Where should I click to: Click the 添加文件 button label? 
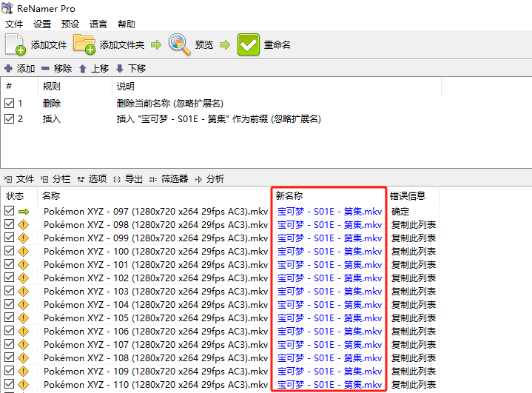click(x=49, y=45)
